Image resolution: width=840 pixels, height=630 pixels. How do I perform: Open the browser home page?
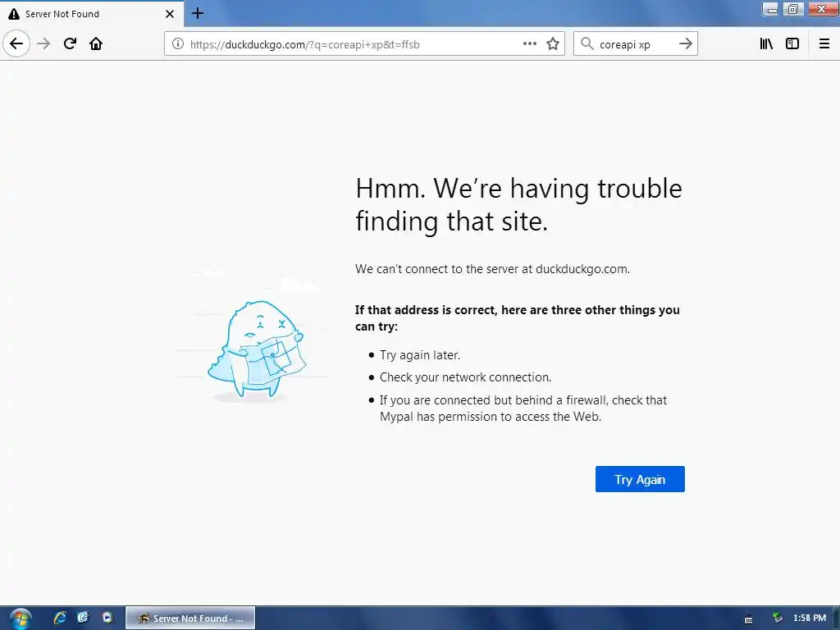click(x=96, y=43)
